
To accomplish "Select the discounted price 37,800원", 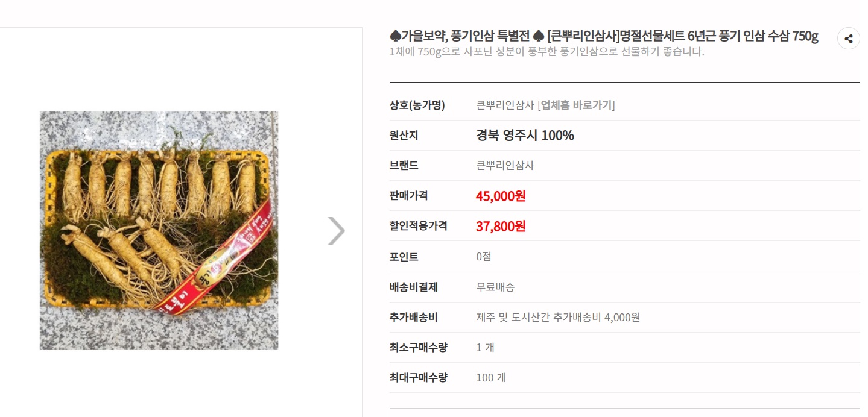I will (x=500, y=227).
